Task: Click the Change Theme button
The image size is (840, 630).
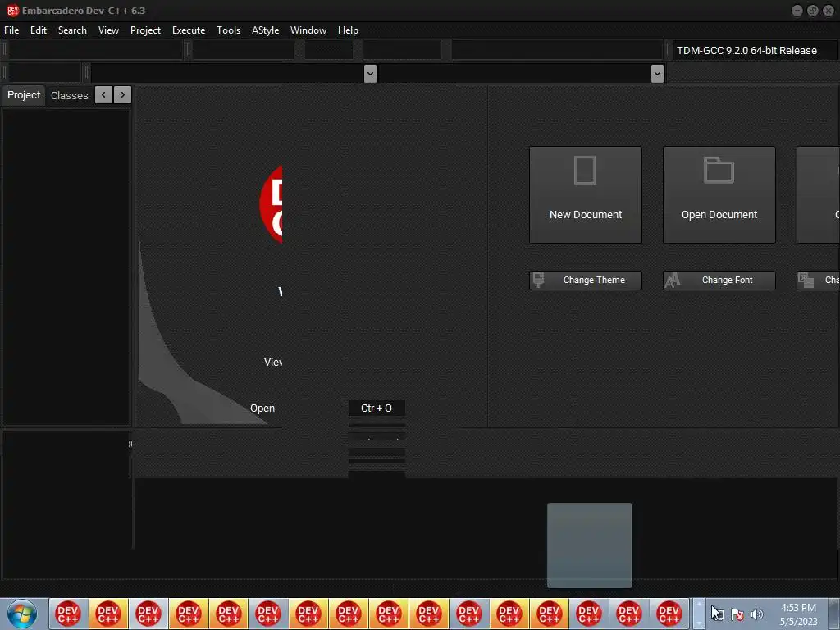Action: [x=586, y=281]
